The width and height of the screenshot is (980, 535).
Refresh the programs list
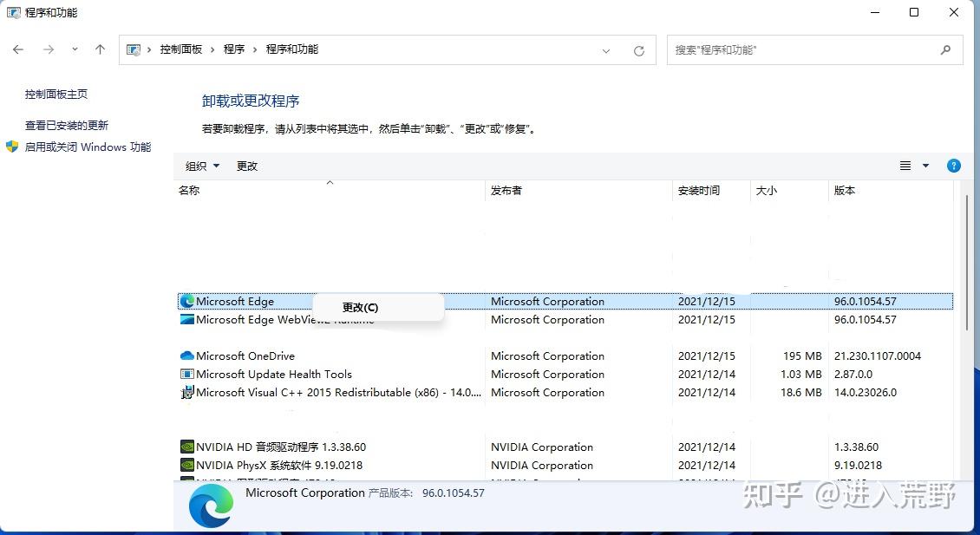click(639, 50)
